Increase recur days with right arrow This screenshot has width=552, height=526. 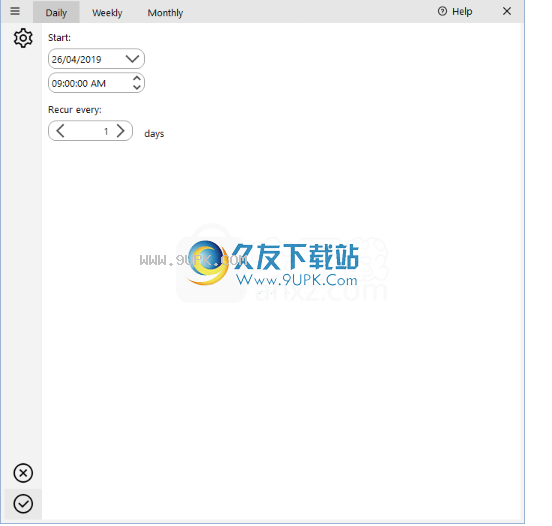[121, 131]
